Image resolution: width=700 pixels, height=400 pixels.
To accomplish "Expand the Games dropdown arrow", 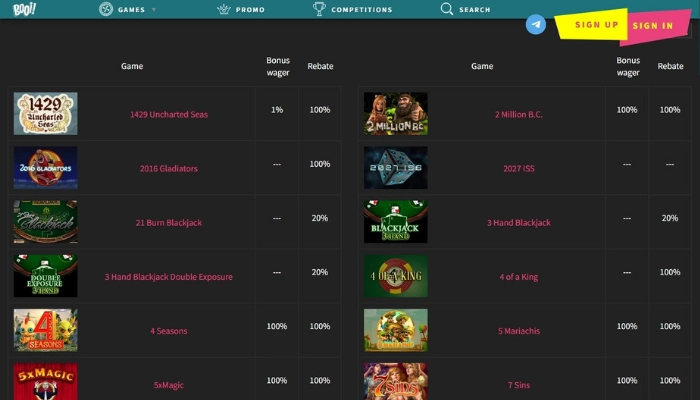I will 154,10.
